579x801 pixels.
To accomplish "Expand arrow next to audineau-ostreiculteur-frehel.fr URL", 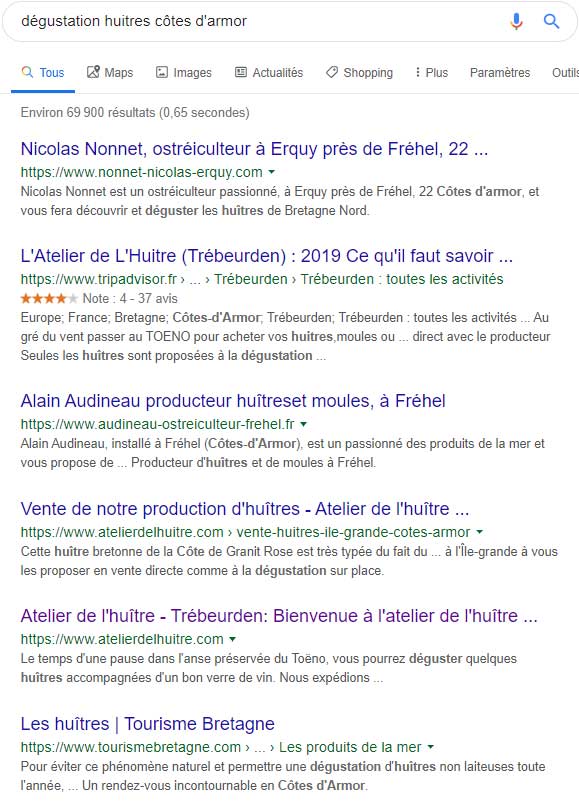I will (304, 424).
